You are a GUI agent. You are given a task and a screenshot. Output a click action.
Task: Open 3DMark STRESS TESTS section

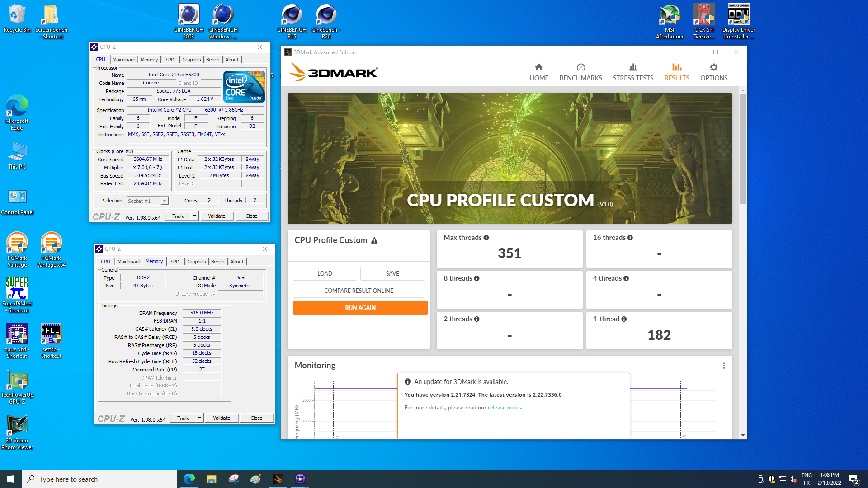coord(633,72)
